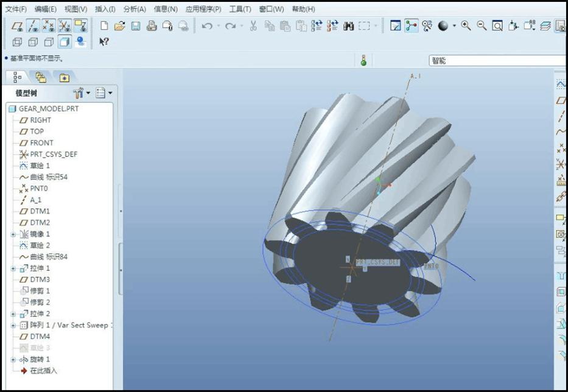Save the model with floppy disk icon

coord(136,26)
